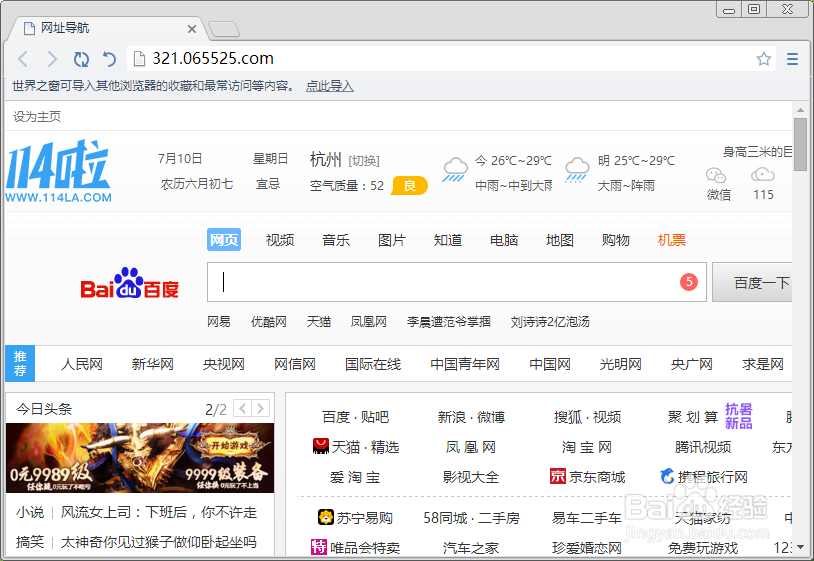Select the 地图 search tab
Image resolution: width=814 pixels, height=561 pixels.
(x=560, y=240)
